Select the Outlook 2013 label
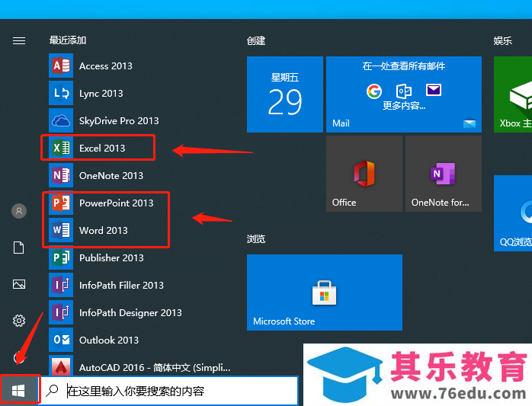The height and width of the screenshot is (406, 532). 109,340
